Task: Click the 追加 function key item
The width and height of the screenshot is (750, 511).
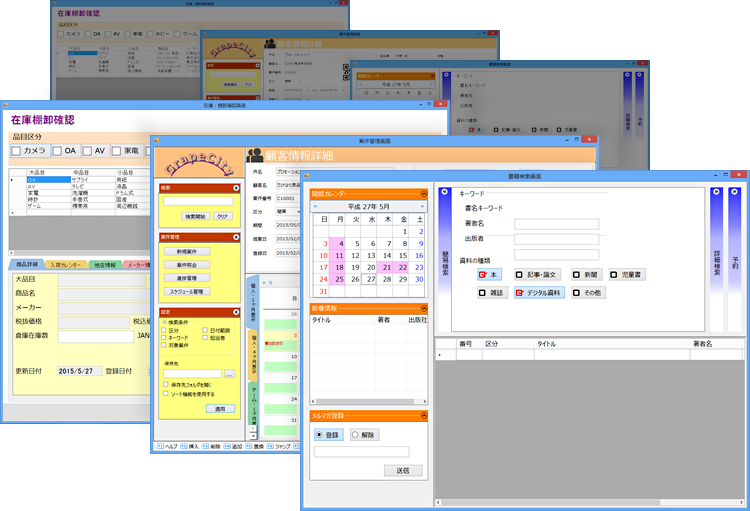Action: coord(233,446)
